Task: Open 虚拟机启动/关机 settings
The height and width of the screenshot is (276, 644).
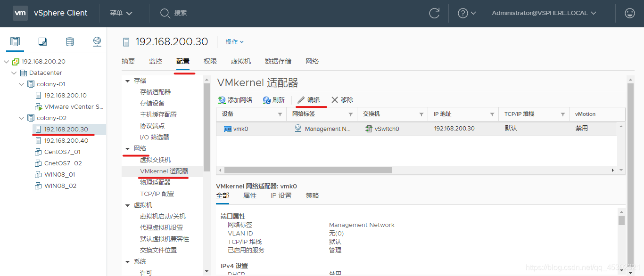Action: tap(162, 216)
